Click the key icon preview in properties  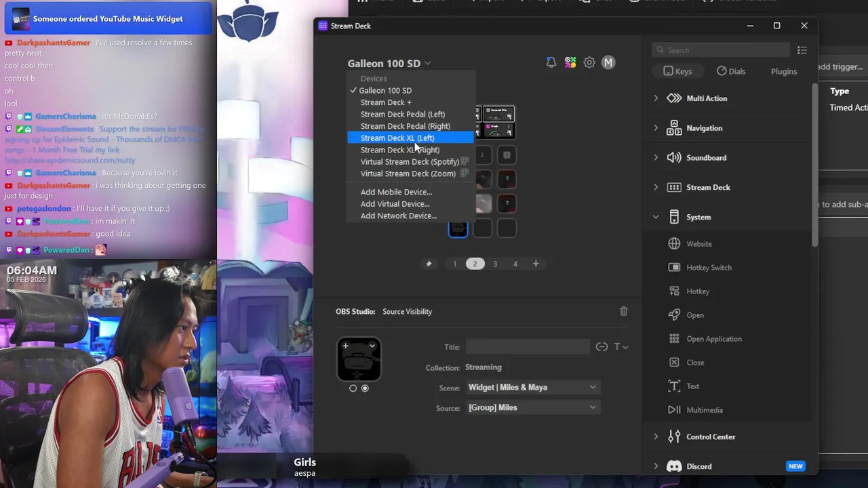[x=359, y=359]
